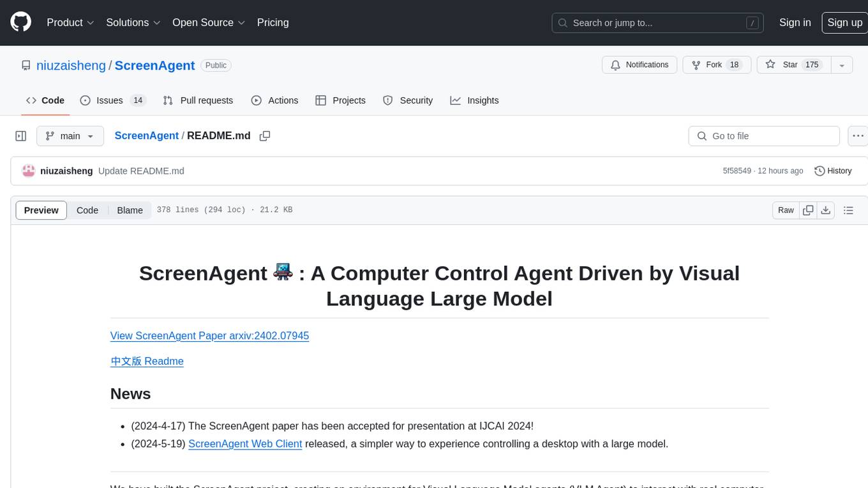Click the Star count 175
Viewport: 868px width, 488px height.
tap(812, 65)
